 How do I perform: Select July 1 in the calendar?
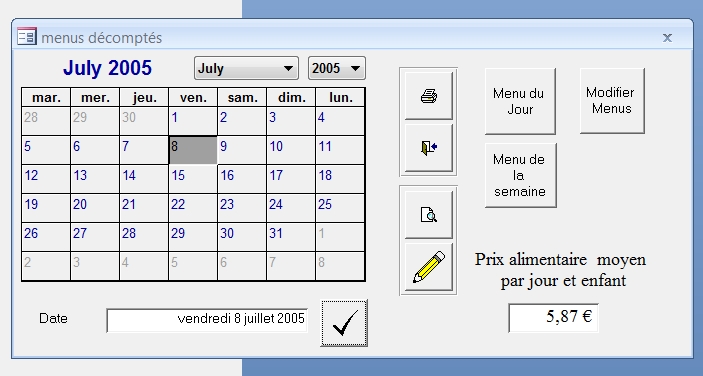[x=193, y=121]
